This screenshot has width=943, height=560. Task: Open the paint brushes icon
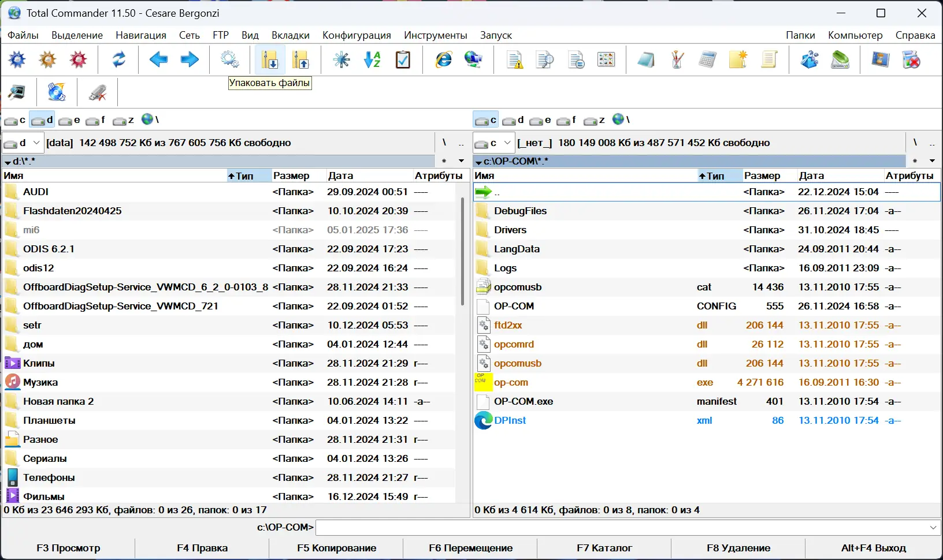pyautogui.click(x=677, y=59)
